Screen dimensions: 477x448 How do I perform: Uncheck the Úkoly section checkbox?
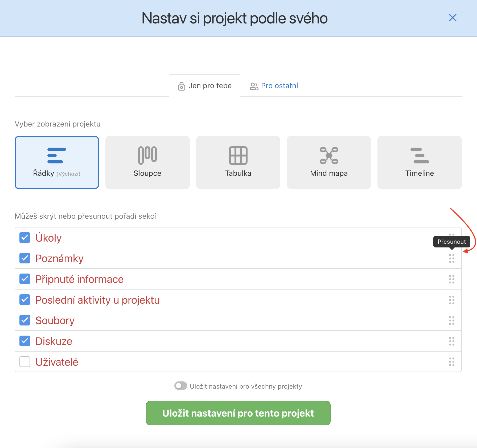(x=25, y=238)
